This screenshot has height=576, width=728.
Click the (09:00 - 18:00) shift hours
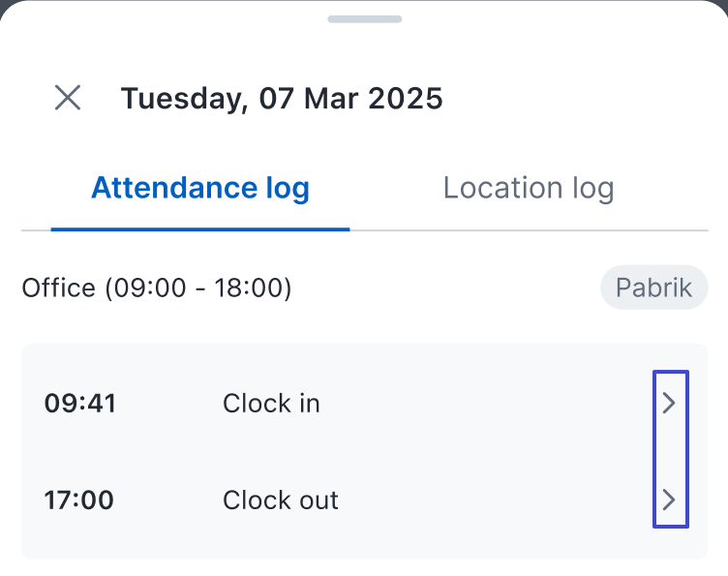click(198, 288)
